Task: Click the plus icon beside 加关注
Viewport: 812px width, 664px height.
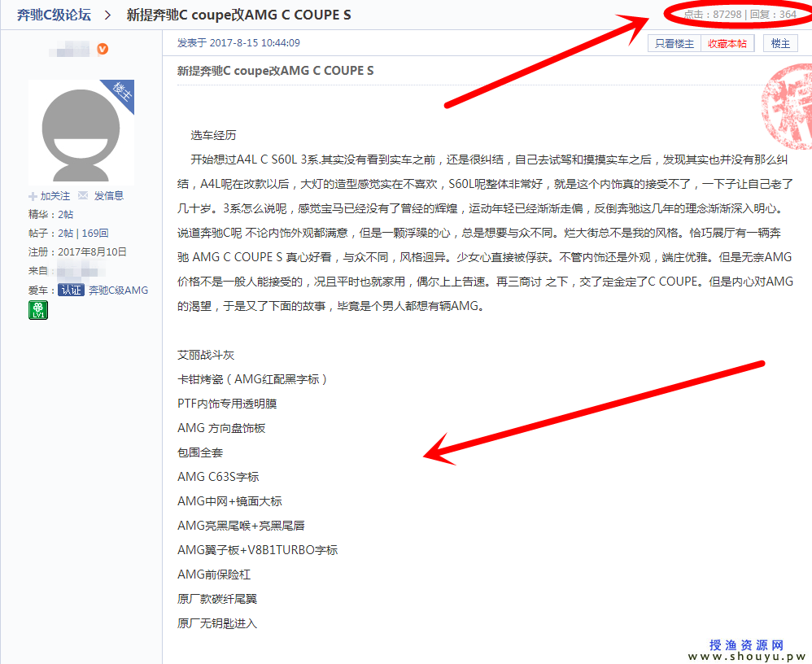Action: tap(33, 196)
